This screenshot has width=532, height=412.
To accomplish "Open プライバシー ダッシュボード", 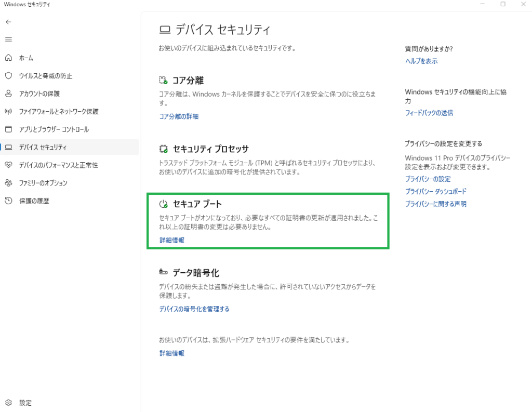I will (x=435, y=191).
